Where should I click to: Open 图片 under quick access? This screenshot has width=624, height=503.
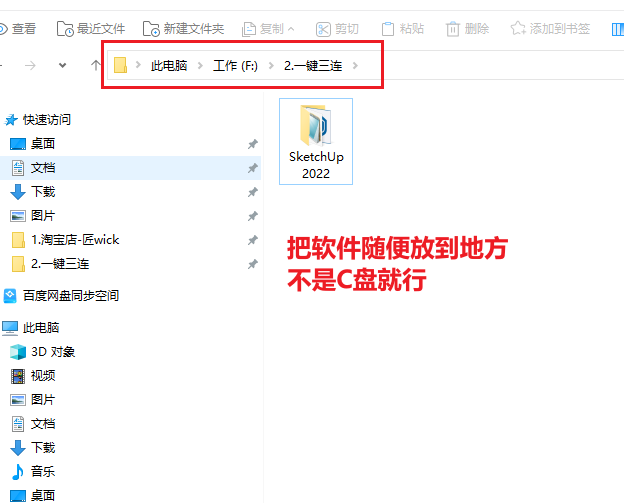click(43, 216)
